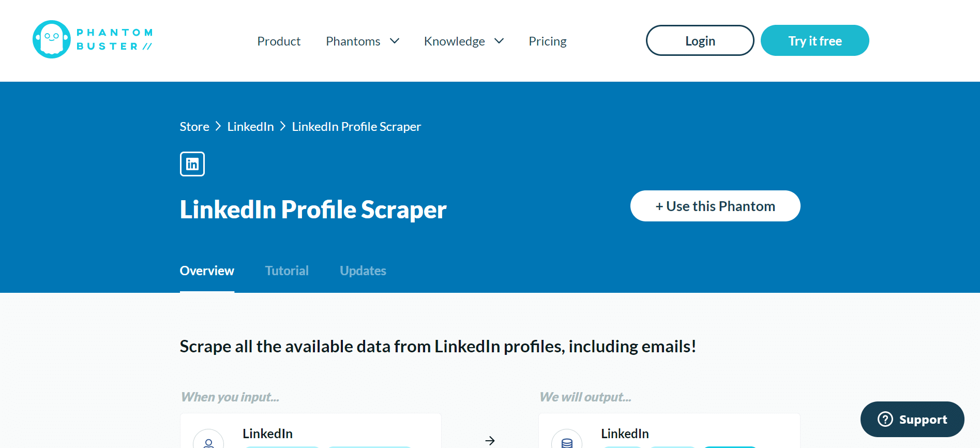Click + Use this Phantom button
Screen dimensions: 980x448
(x=715, y=206)
